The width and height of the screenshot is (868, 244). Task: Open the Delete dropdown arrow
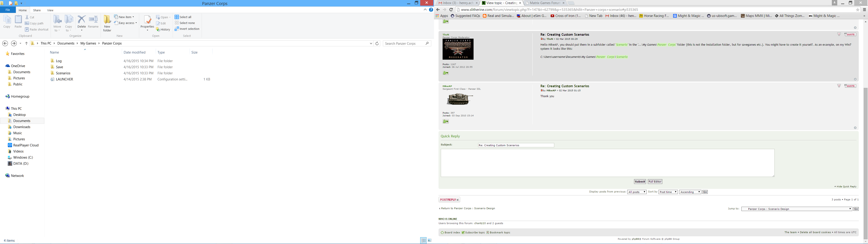point(82,30)
